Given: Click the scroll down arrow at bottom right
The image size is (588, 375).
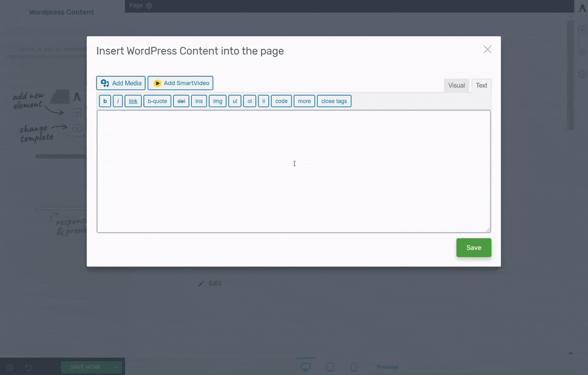Looking at the screenshot, I should pos(570,353).
